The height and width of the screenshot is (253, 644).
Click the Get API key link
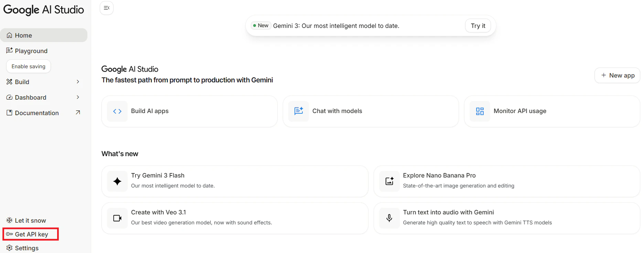(x=31, y=234)
